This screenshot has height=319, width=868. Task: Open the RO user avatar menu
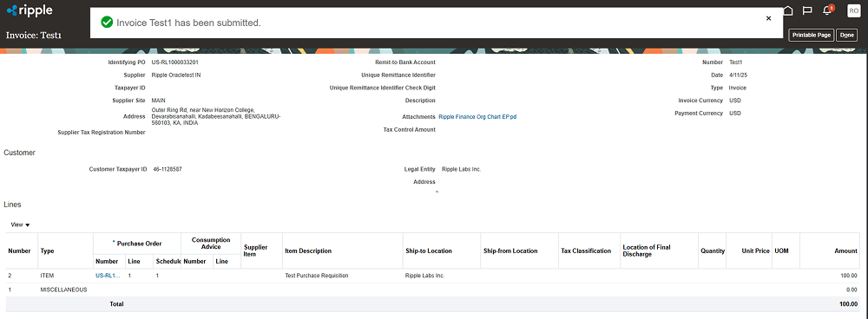tap(853, 10)
